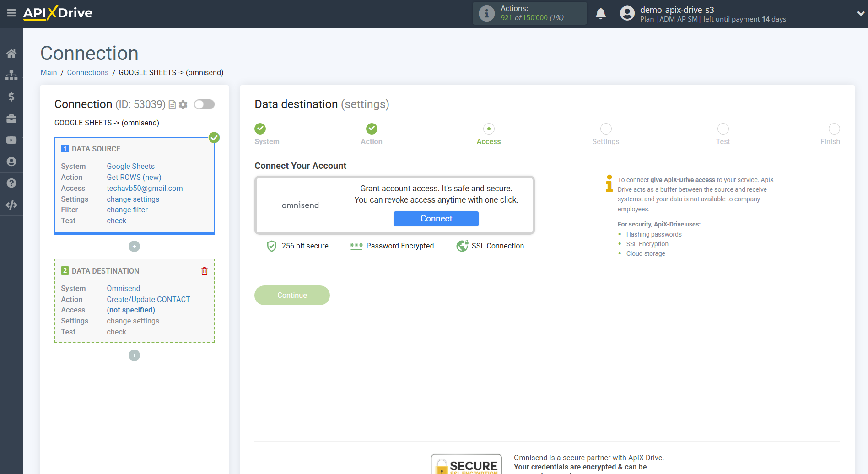
Task: Open the change filter link in Data Source
Action: [x=127, y=210]
